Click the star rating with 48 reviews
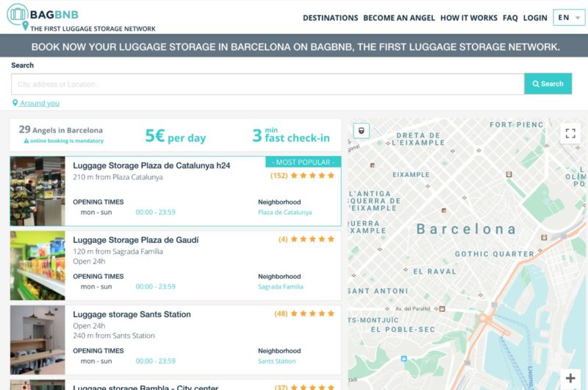 (x=304, y=313)
